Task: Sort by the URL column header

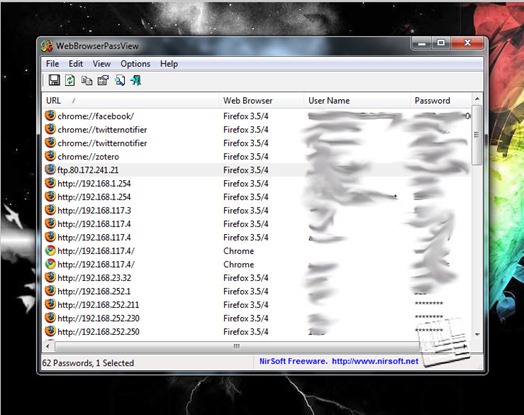Action: click(x=131, y=101)
